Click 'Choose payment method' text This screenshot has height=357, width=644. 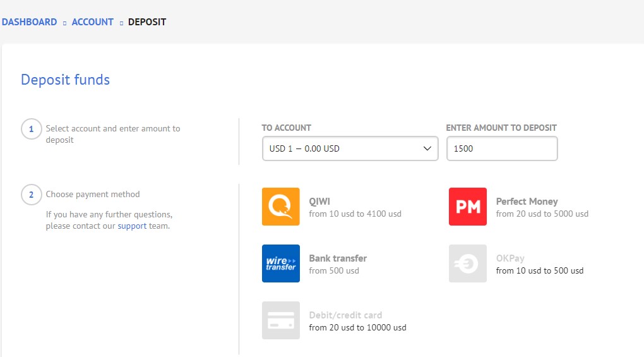(x=93, y=195)
